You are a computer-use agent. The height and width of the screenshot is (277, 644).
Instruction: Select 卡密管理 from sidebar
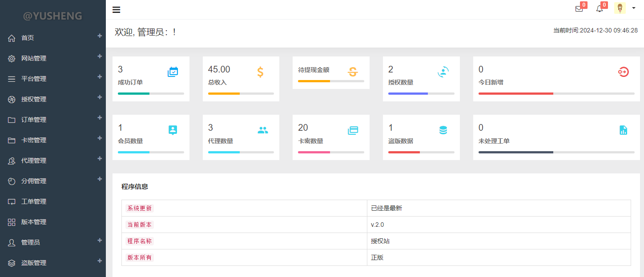pyautogui.click(x=34, y=140)
